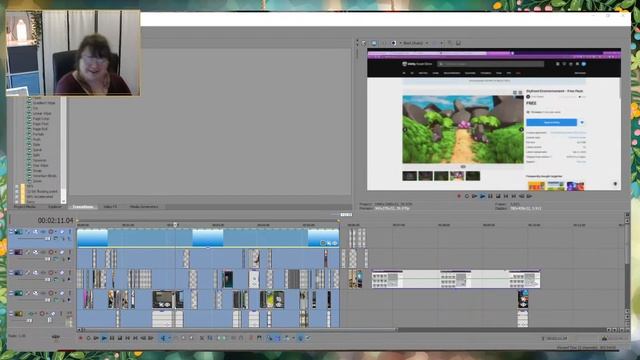Select the Normal Edit tool
This screenshot has width=640, height=360.
163,338
